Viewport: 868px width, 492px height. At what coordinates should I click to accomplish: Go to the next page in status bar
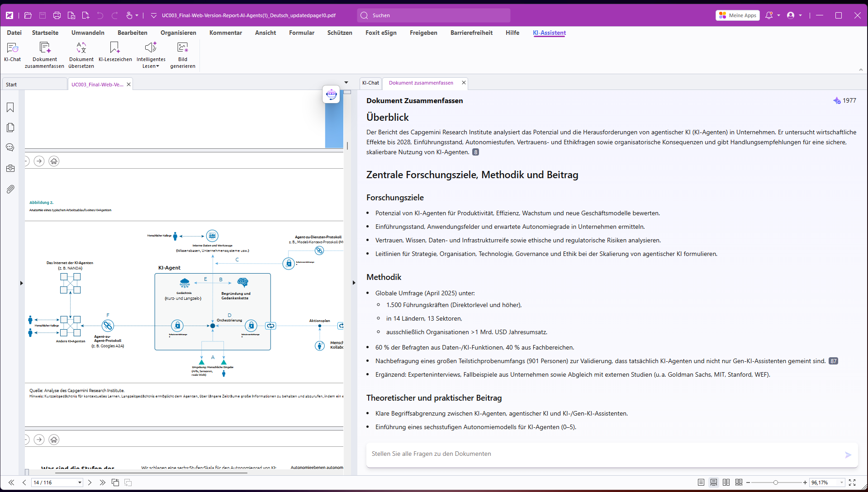[x=90, y=483]
